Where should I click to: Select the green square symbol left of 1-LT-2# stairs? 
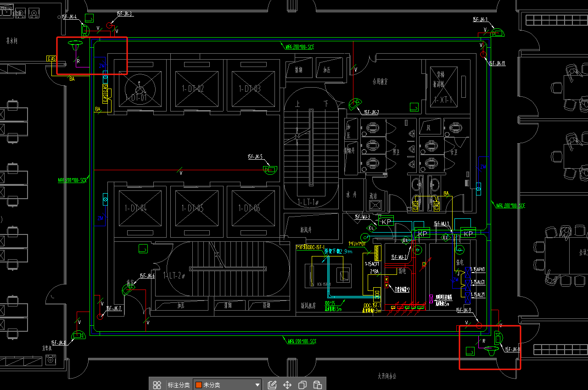pos(144,248)
